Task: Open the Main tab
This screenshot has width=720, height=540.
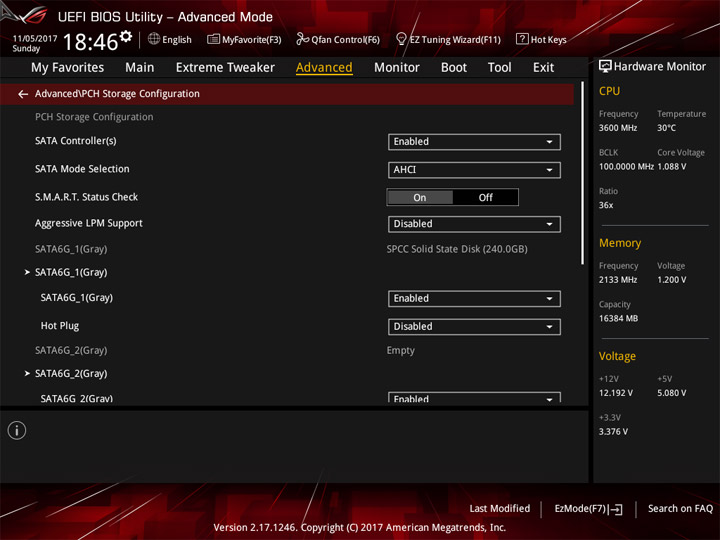Action: 140,68
